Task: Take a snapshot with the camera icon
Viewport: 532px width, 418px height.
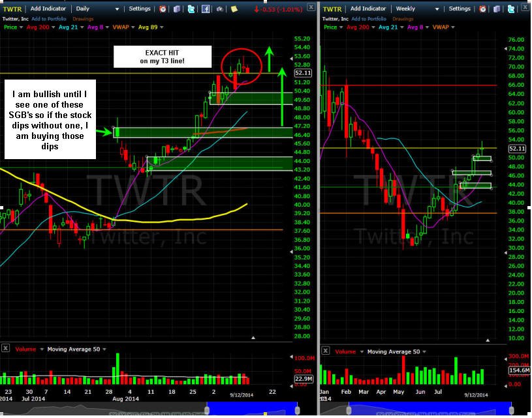Action: click(x=220, y=9)
